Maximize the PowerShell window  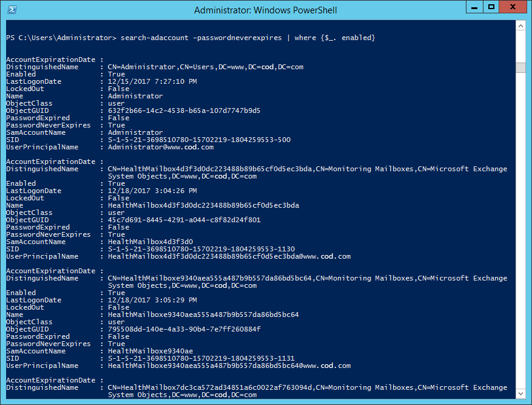(x=491, y=7)
